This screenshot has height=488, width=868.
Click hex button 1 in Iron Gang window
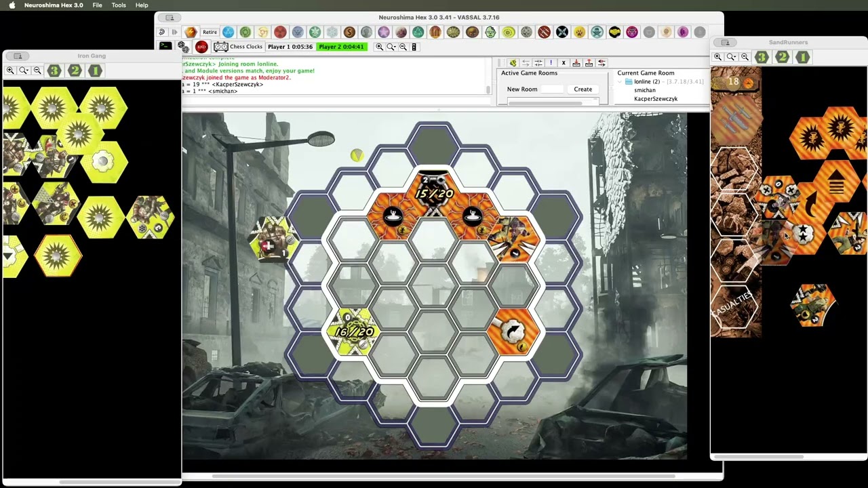[x=95, y=70]
